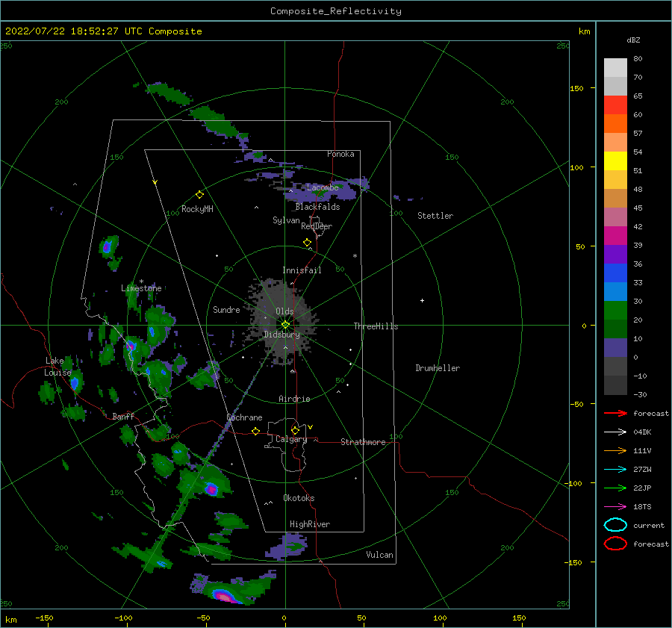Viewport: 672px width, 628px height.
Task: Click the asterisk marker east of Innisfail
Action: click(x=355, y=256)
